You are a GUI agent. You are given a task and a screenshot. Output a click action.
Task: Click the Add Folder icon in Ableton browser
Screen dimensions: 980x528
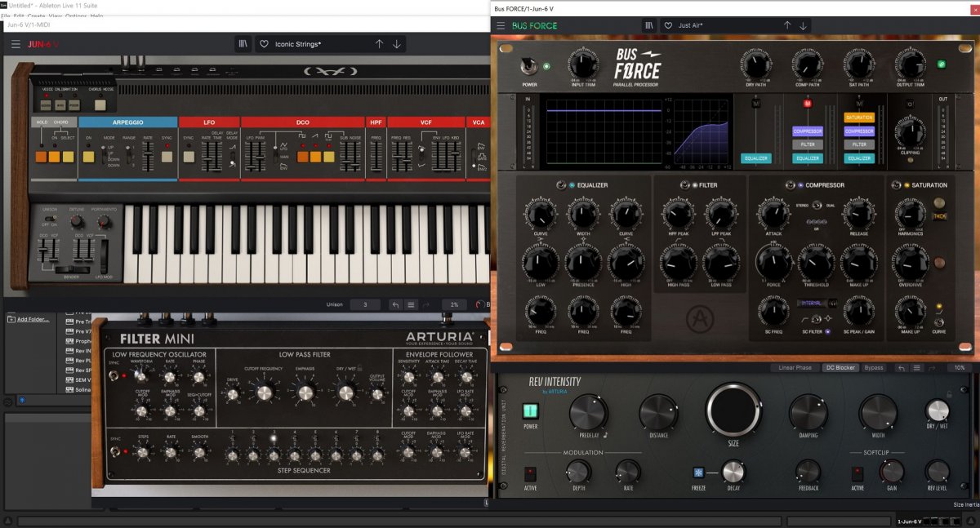pyautogui.click(x=11, y=318)
